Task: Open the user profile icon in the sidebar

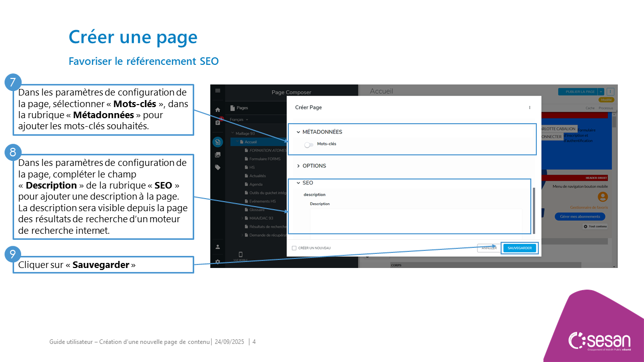Action: tap(217, 247)
